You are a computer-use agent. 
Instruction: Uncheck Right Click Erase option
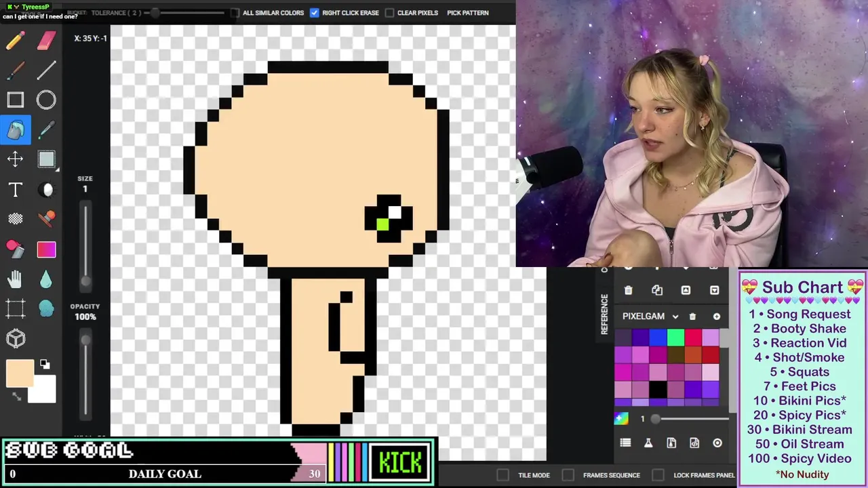coord(315,13)
